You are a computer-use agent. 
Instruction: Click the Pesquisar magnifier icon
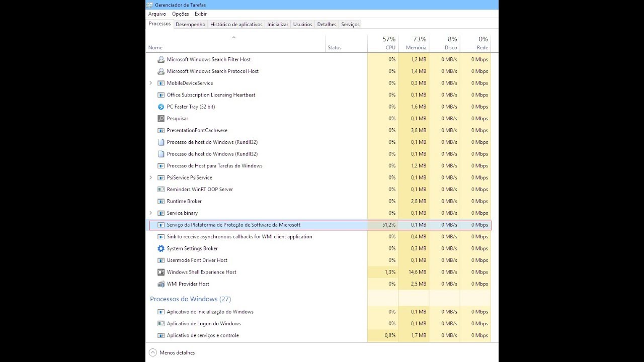[161, 119]
